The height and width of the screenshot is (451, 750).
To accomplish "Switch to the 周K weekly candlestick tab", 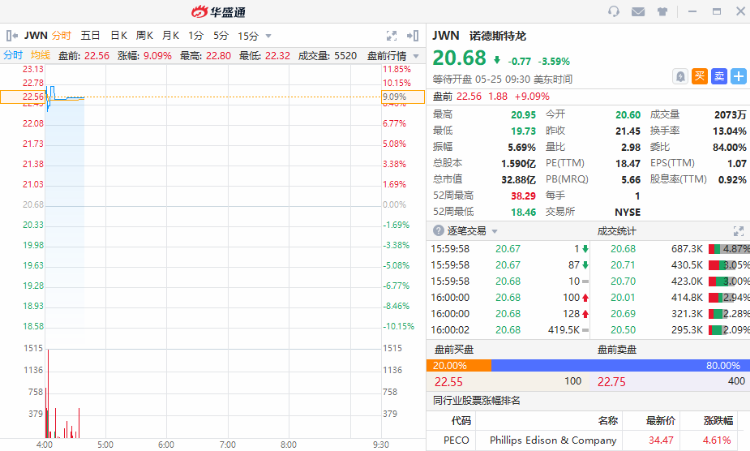I will tap(144, 35).
